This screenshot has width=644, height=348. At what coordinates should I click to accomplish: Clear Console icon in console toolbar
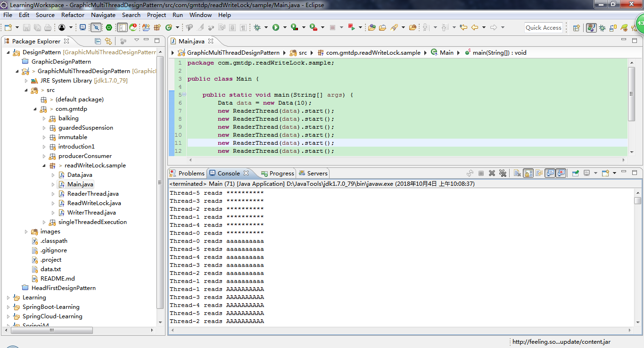click(517, 173)
